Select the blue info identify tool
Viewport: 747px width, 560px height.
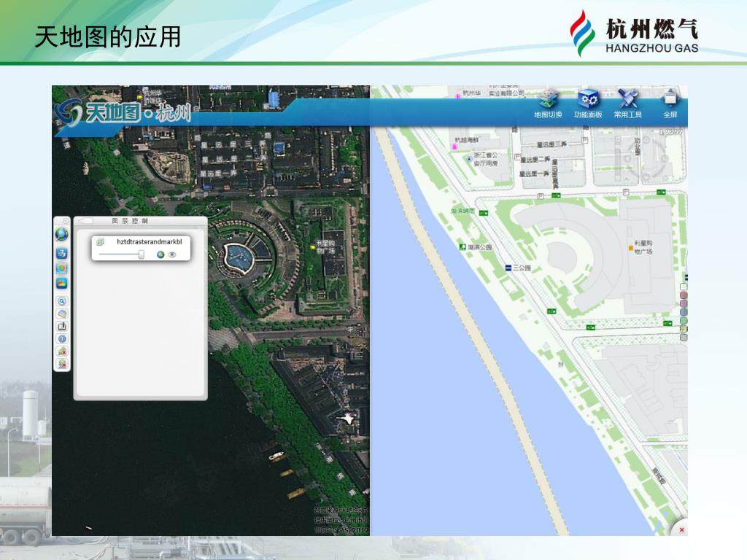(x=62, y=339)
